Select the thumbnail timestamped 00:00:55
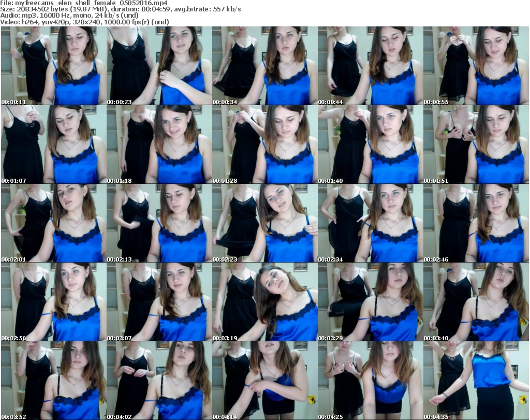 coord(476,66)
